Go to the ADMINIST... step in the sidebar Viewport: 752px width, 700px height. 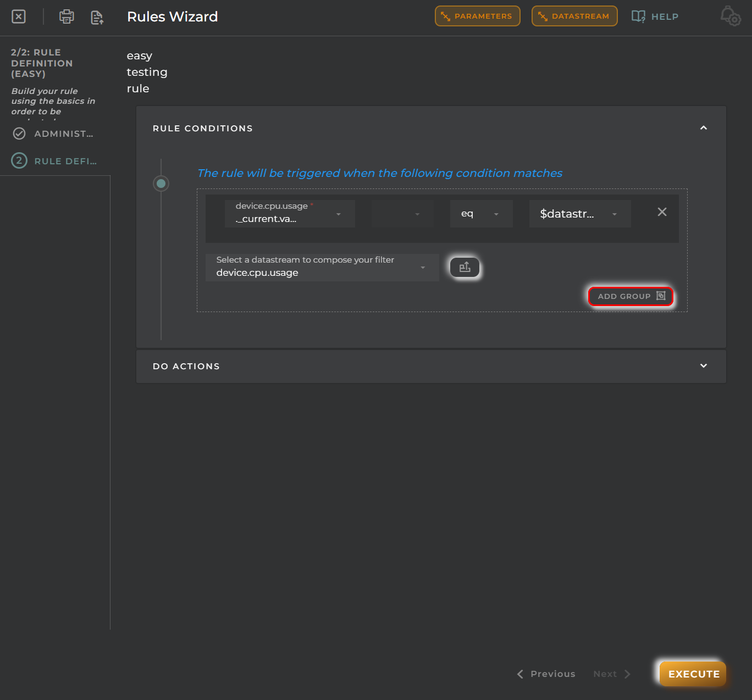[x=54, y=134]
